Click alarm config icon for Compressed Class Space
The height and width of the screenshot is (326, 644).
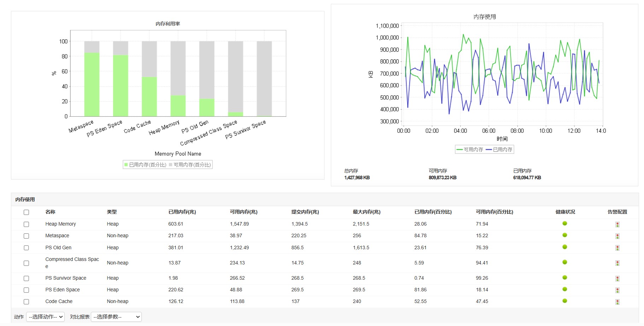click(617, 263)
